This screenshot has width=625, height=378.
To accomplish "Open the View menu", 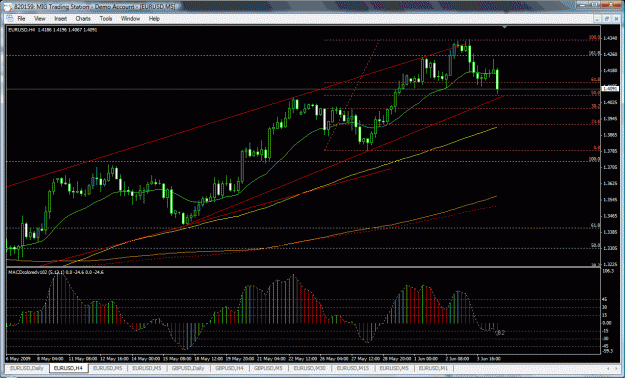I will (40, 19).
